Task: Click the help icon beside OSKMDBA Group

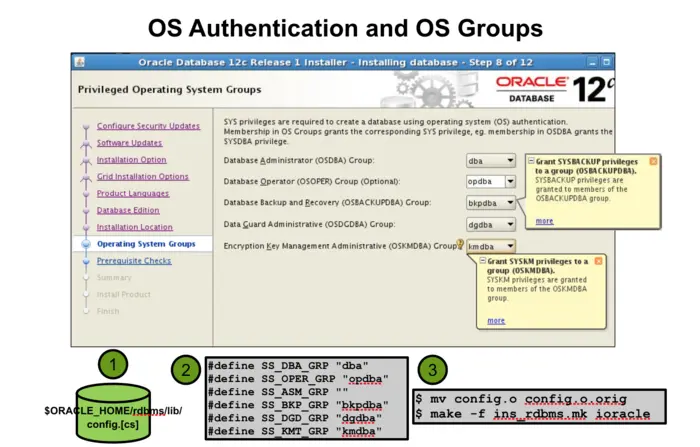Action: click(460, 244)
